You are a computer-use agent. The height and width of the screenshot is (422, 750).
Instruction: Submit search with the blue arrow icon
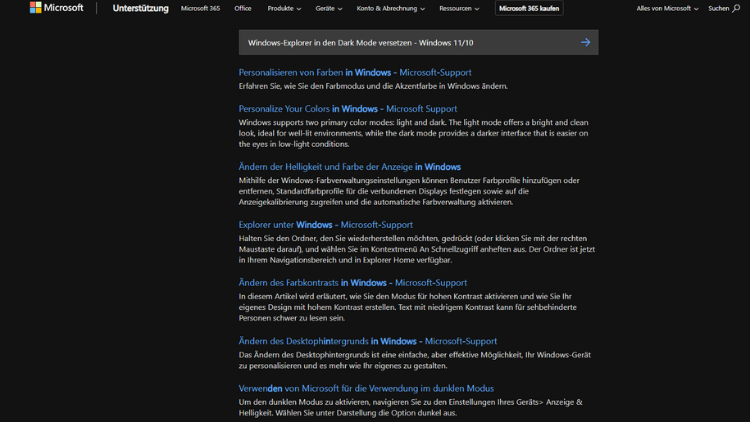[x=585, y=42]
